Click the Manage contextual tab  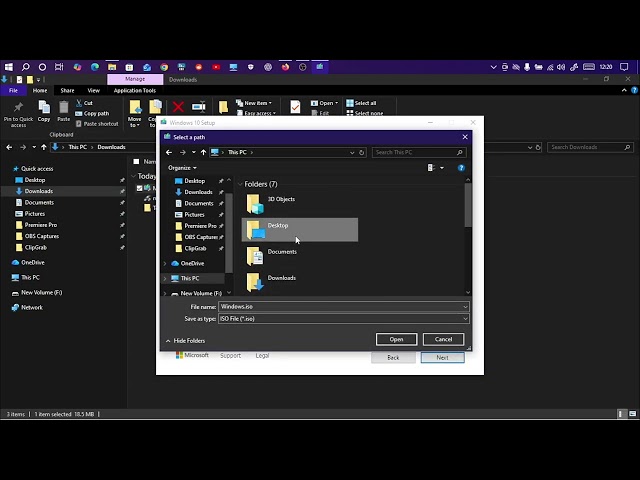[x=135, y=79]
